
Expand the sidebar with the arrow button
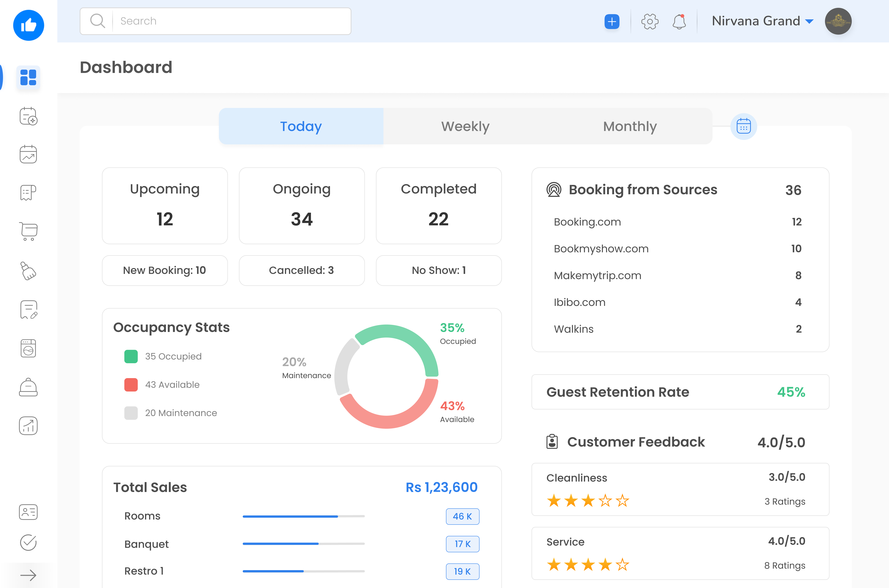click(28, 575)
